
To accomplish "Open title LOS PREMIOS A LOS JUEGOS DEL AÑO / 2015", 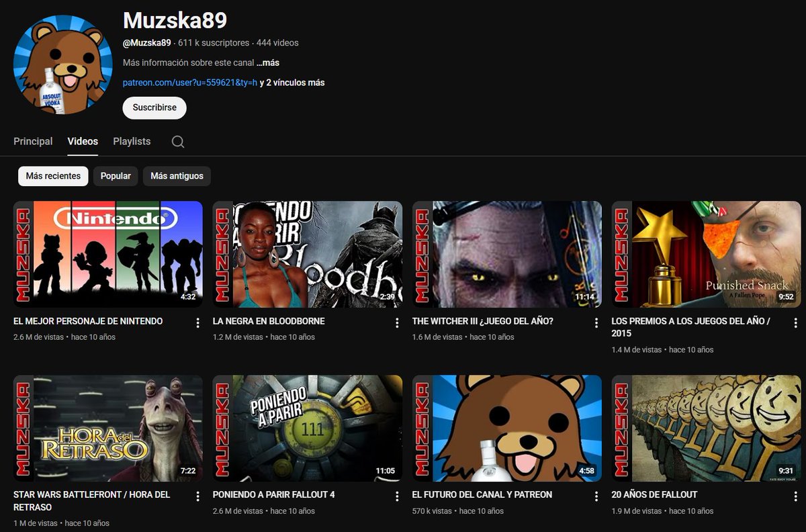I will (691, 327).
